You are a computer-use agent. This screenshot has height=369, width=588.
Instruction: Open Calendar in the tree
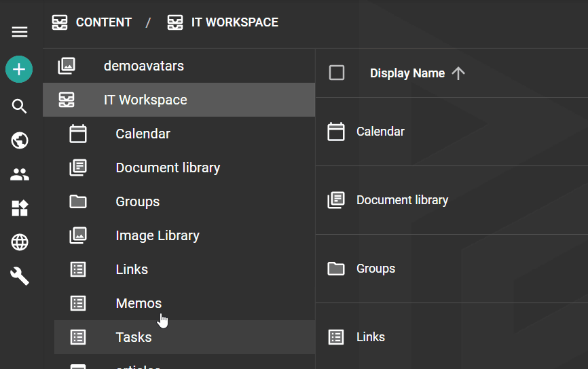point(185,134)
